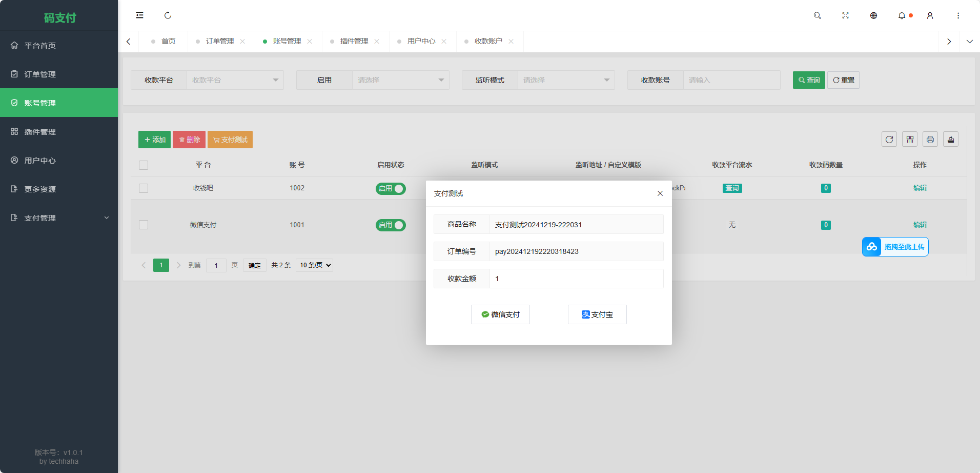980x473 pixels.
Task: Refresh the table with the reload icon
Action: tap(889, 139)
